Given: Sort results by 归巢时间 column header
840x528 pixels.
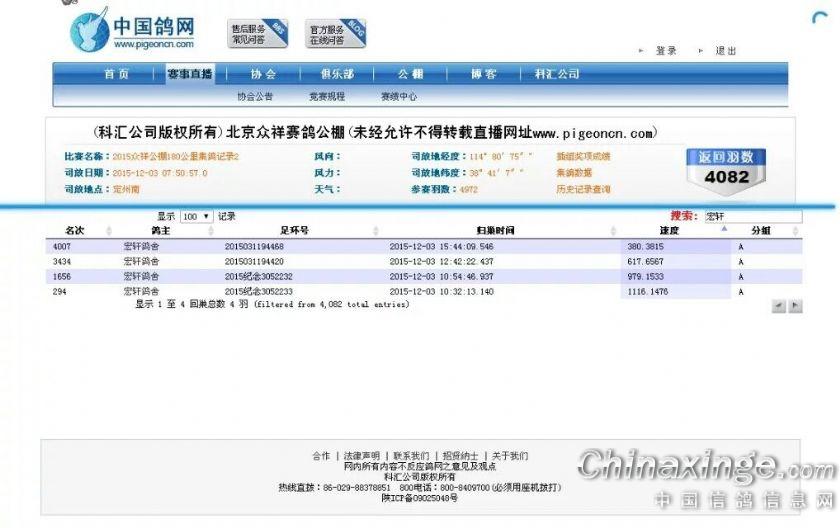Looking at the screenshot, I should [x=494, y=230].
